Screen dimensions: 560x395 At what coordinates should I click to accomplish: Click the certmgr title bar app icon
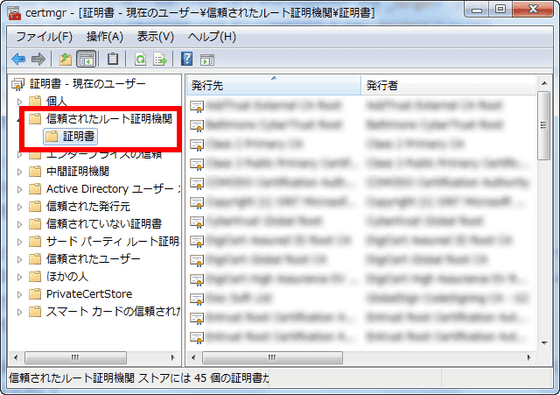click(14, 13)
